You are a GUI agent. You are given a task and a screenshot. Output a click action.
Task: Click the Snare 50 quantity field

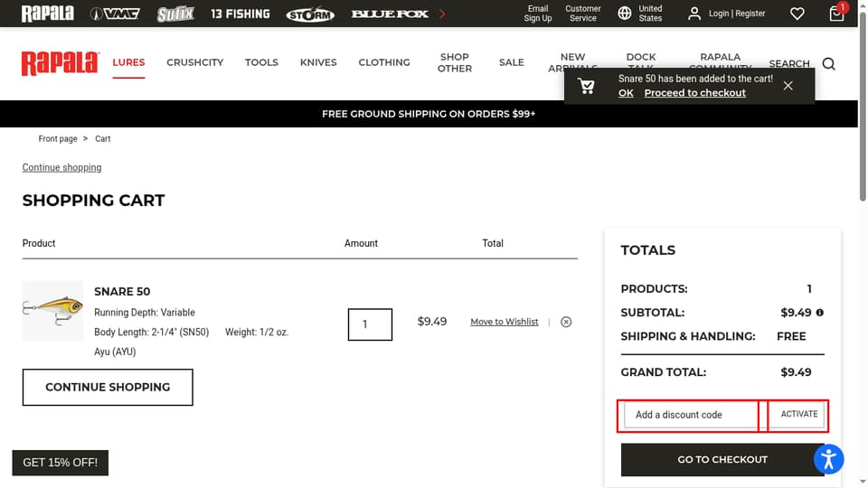370,324
